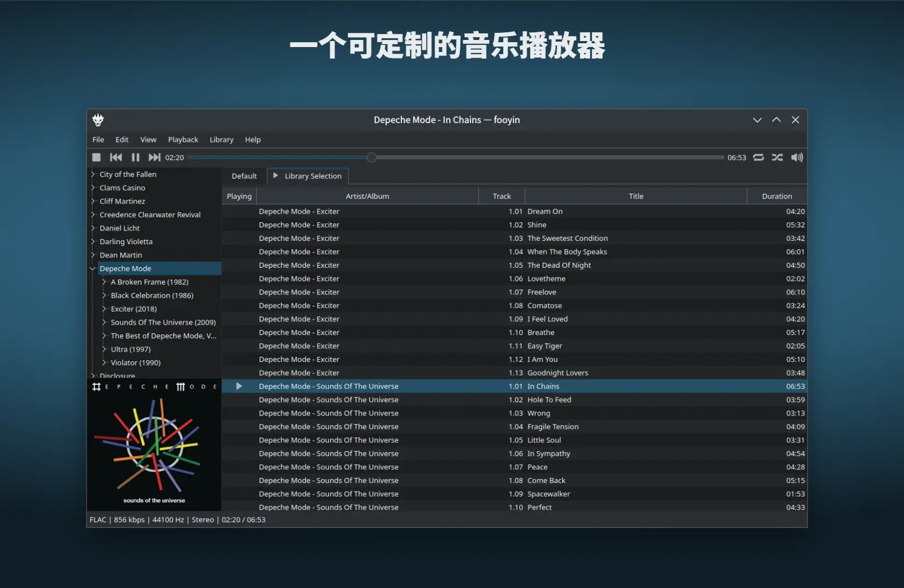Click the Sounds of the Universe cover
The width and height of the screenshot is (904, 588).
click(154, 445)
